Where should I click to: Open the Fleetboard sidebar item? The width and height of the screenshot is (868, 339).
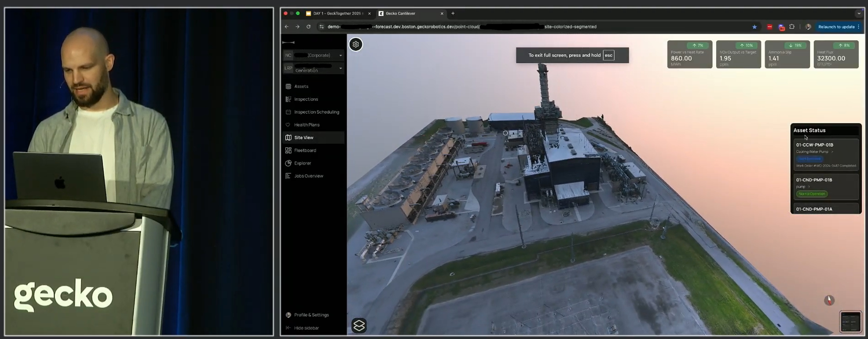[x=305, y=150]
